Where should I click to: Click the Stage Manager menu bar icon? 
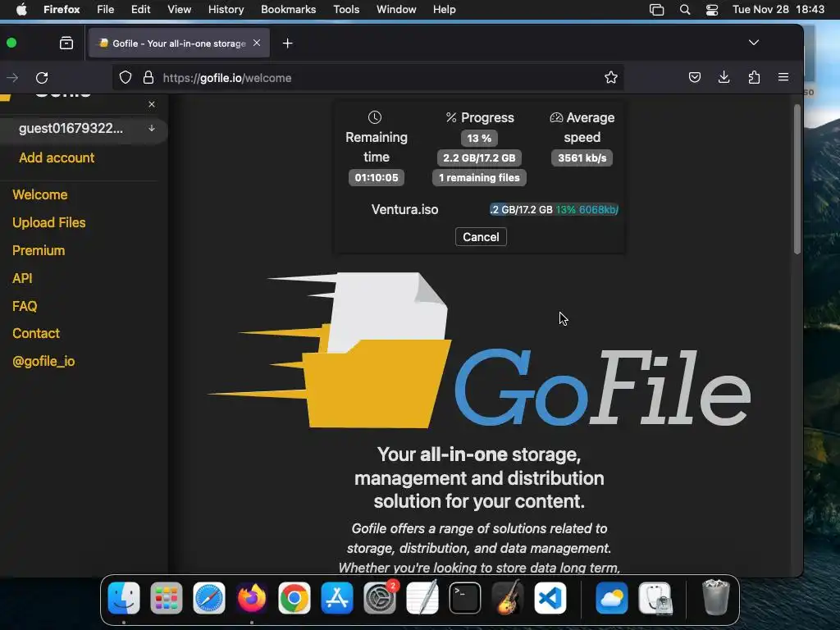point(656,10)
